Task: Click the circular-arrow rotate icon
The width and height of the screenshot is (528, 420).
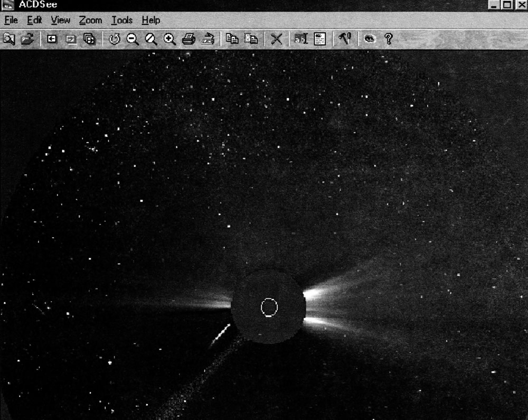Action: click(x=115, y=39)
